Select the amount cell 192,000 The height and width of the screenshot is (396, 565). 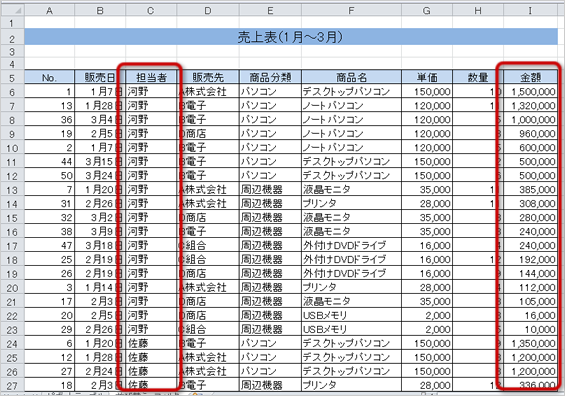(530, 259)
